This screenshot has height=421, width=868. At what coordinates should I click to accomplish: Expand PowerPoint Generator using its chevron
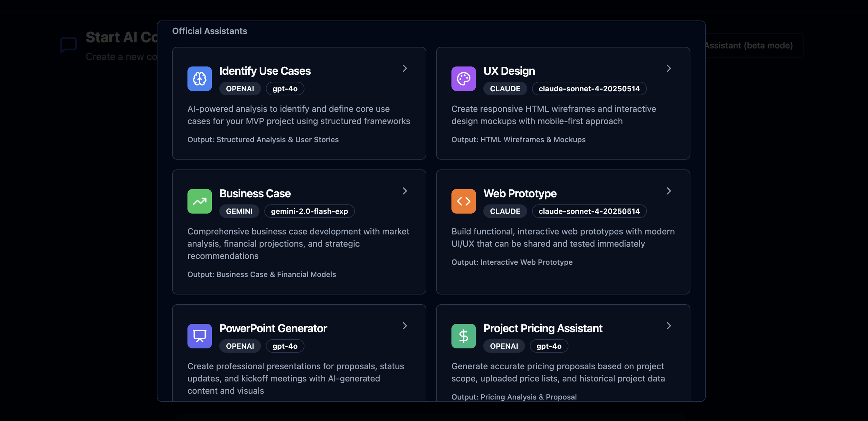coord(404,326)
